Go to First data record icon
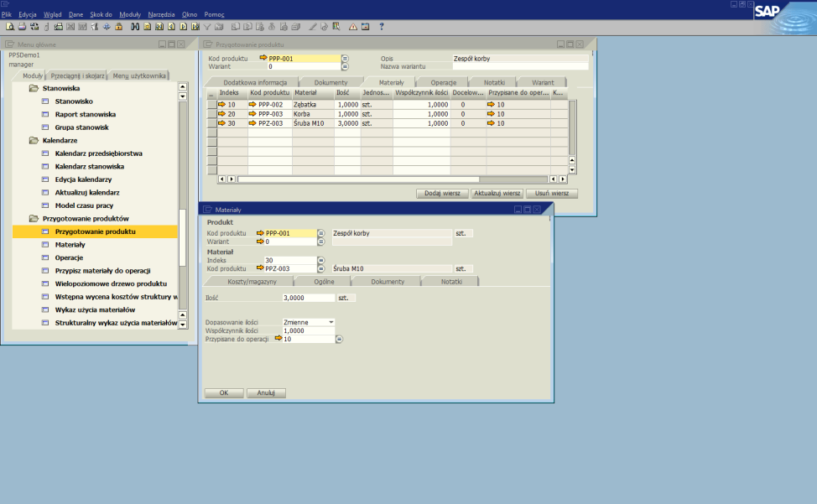Image resolution: width=817 pixels, height=504 pixels. pos(159,27)
